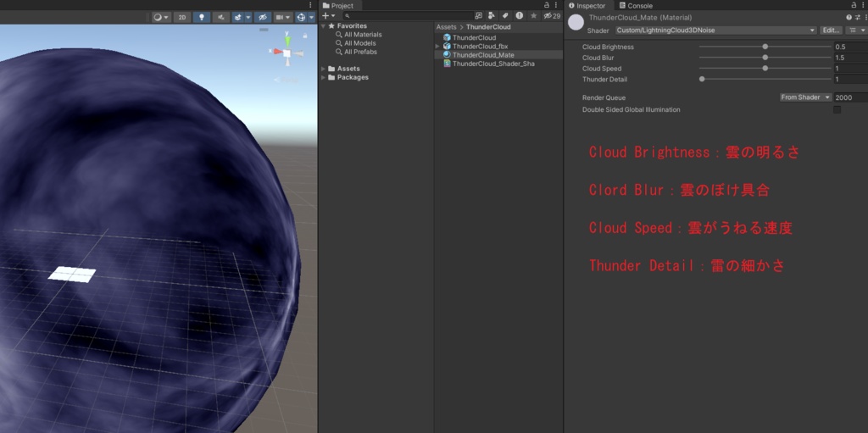Select All Materials saved search
The width and height of the screenshot is (868, 433).
363,35
